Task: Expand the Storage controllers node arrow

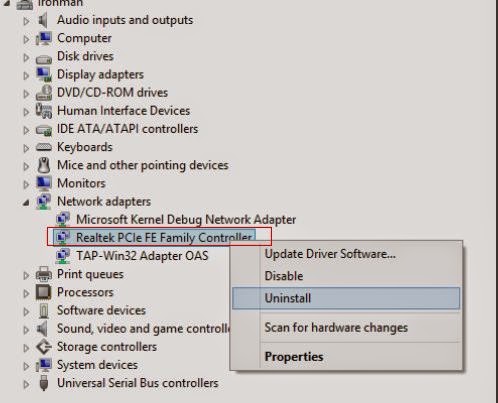Action: [x=26, y=348]
